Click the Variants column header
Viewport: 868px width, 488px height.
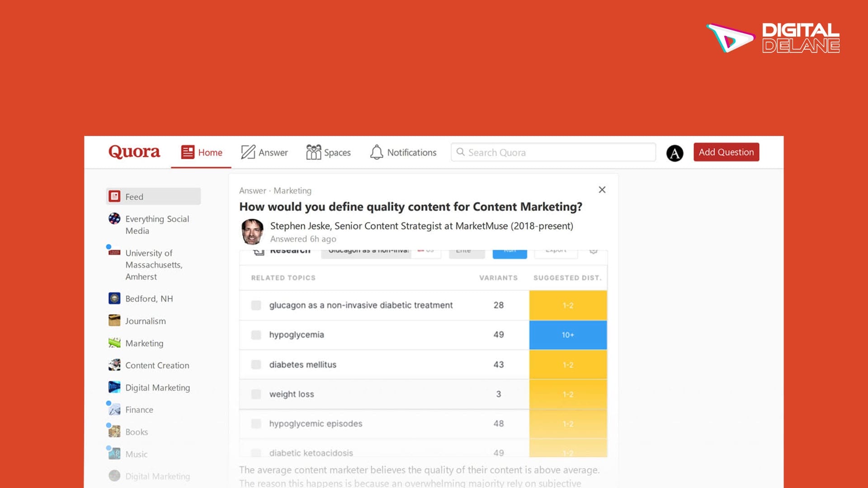click(x=498, y=278)
